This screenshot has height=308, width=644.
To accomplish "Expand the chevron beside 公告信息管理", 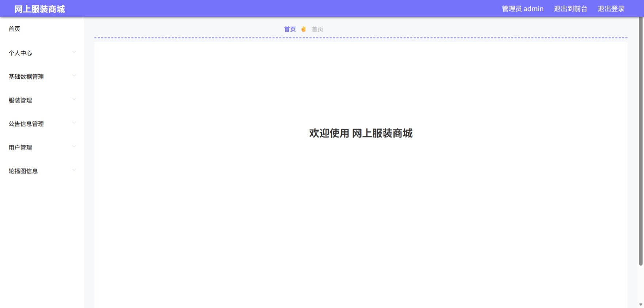I will 74,123.
